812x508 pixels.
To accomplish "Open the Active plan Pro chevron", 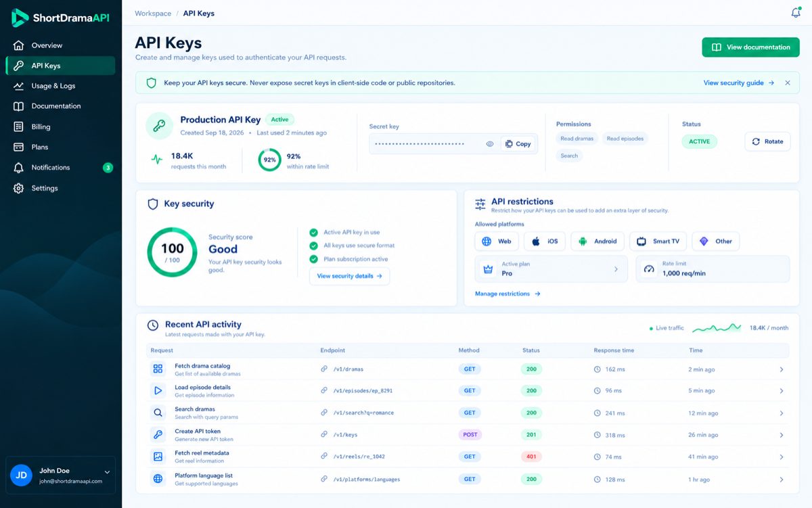I will pyautogui.click(x=616, y=269).
